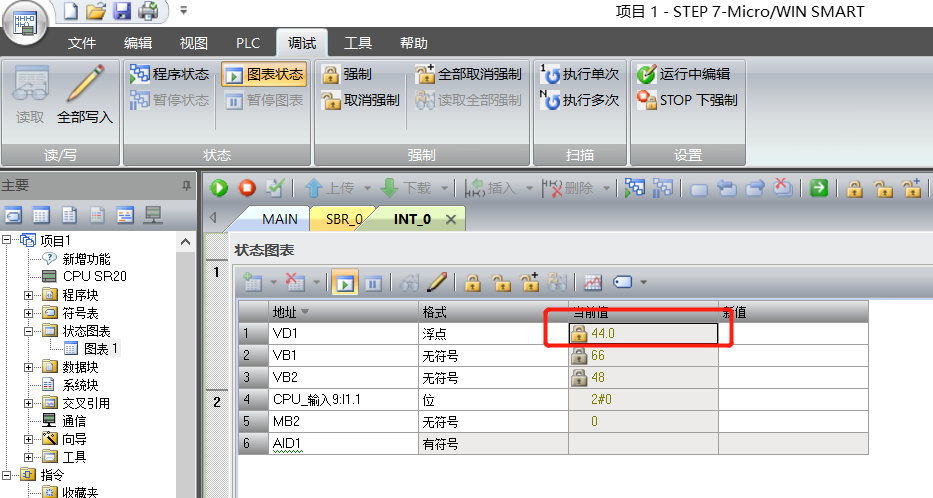Click the green RUN icon in editor toolbar

[x=219, y=188]
